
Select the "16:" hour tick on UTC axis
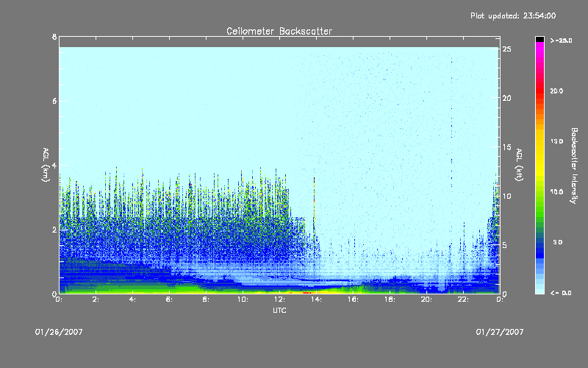pos(353,300)
